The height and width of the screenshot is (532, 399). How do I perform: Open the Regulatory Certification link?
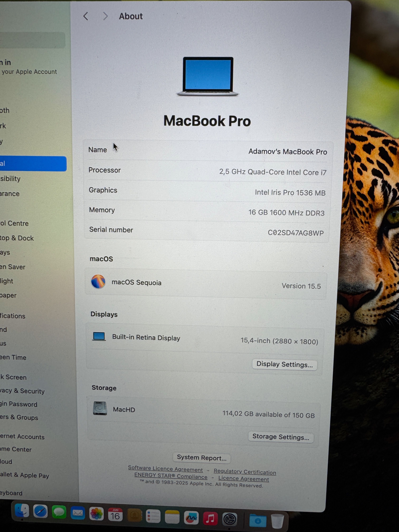[245, 472]
